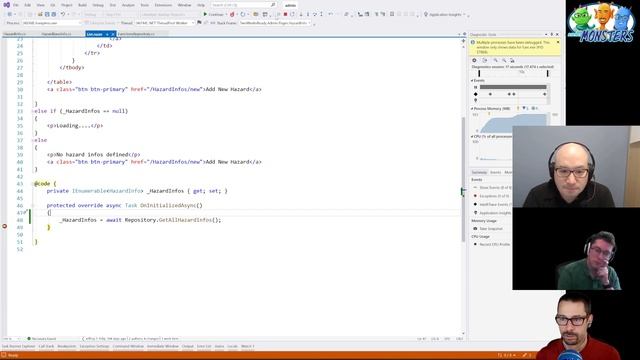Open the Summary tab in Diagnostic Tools
Viewport: 640px width, 360px height.
pyautogui.click(x=479, y=172)
